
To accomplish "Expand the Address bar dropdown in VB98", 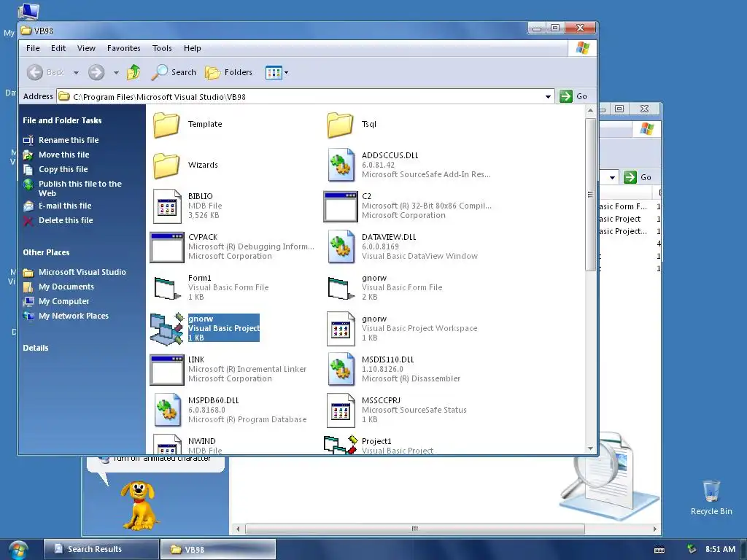I will pos(549,97).
